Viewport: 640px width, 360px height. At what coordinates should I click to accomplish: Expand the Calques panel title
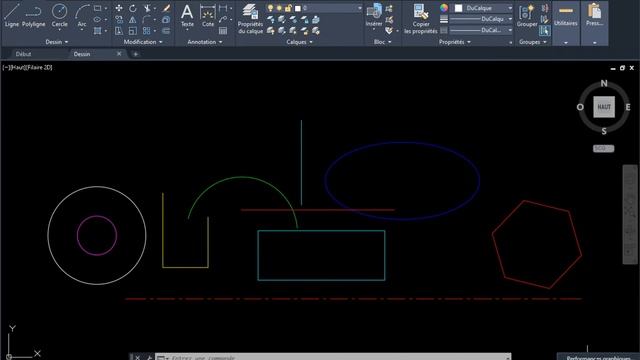[x=299, y=42]
